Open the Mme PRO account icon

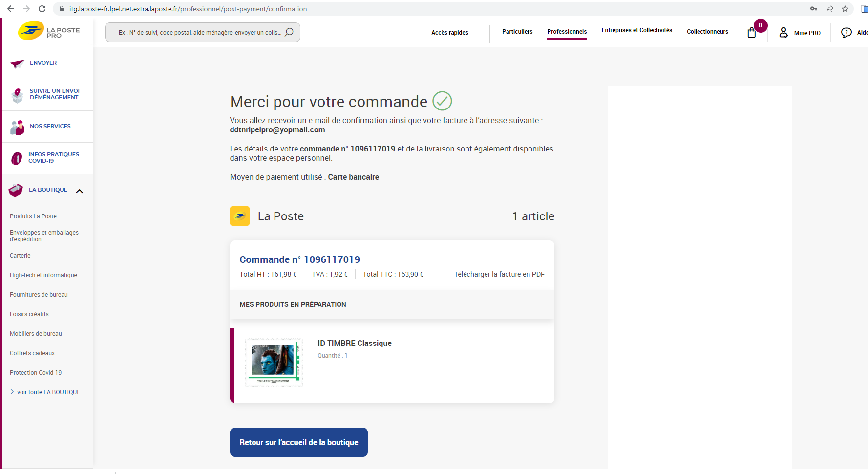click(x=783, y=33)
